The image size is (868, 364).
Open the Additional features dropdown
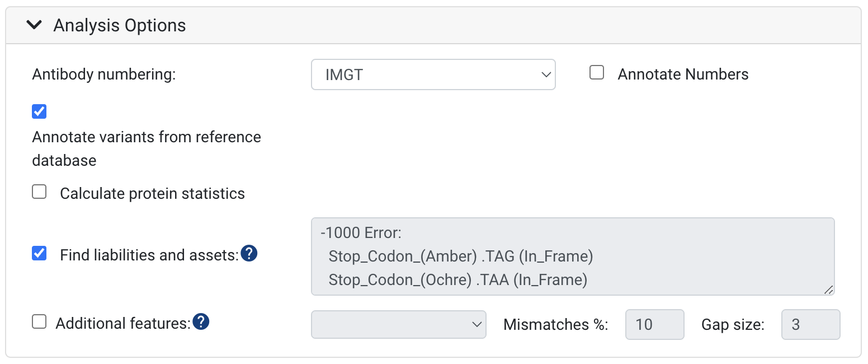tap(398, 324)
